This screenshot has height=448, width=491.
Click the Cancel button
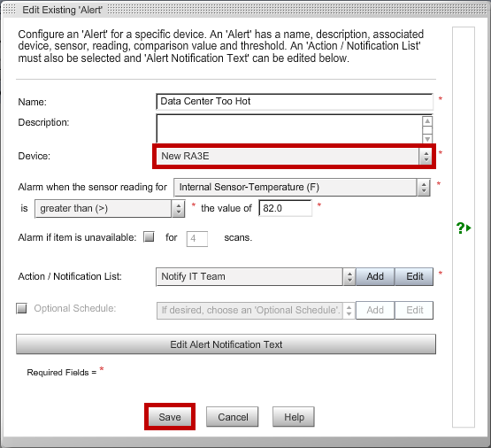tap(233, 417)
